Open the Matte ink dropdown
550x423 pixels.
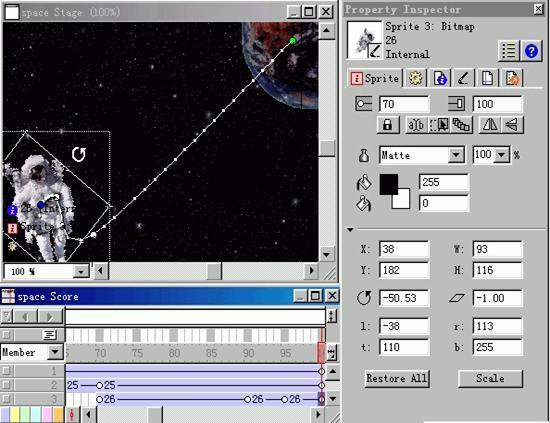pos(456,155)
